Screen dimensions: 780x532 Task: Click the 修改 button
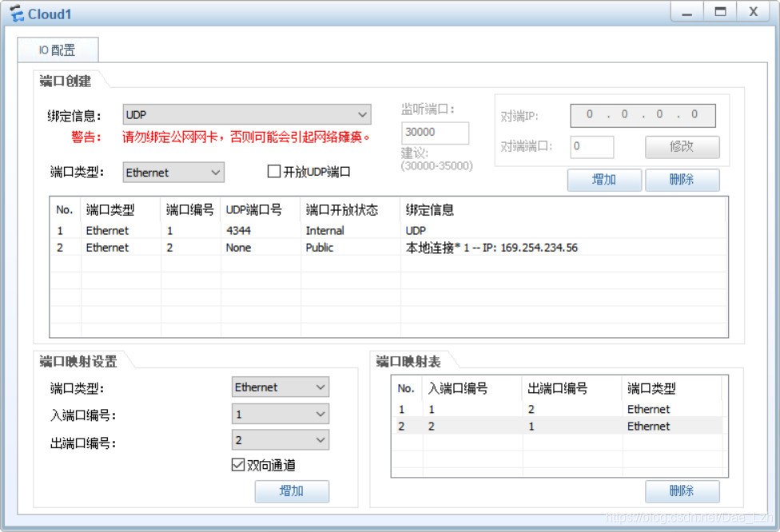point(682,147)
